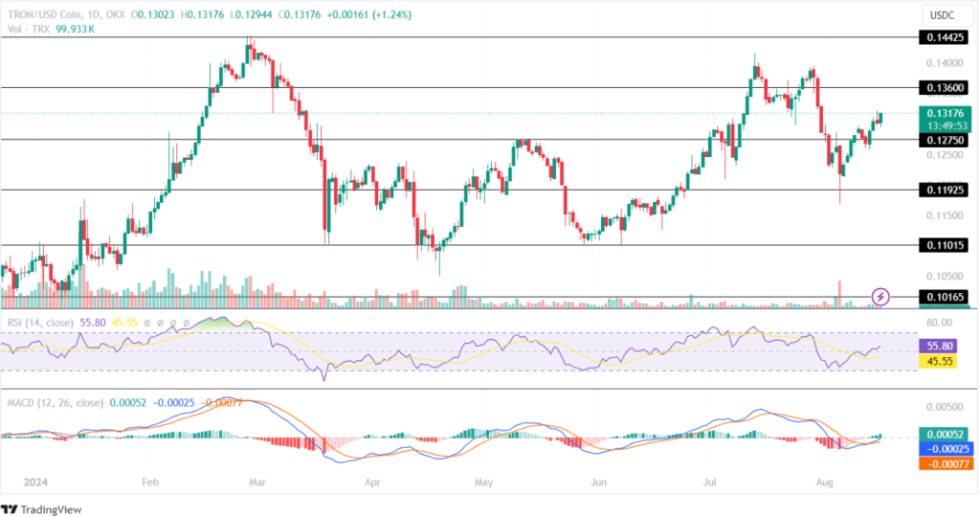
Task: Click the May label on the time axis
Action: (483, 482)
